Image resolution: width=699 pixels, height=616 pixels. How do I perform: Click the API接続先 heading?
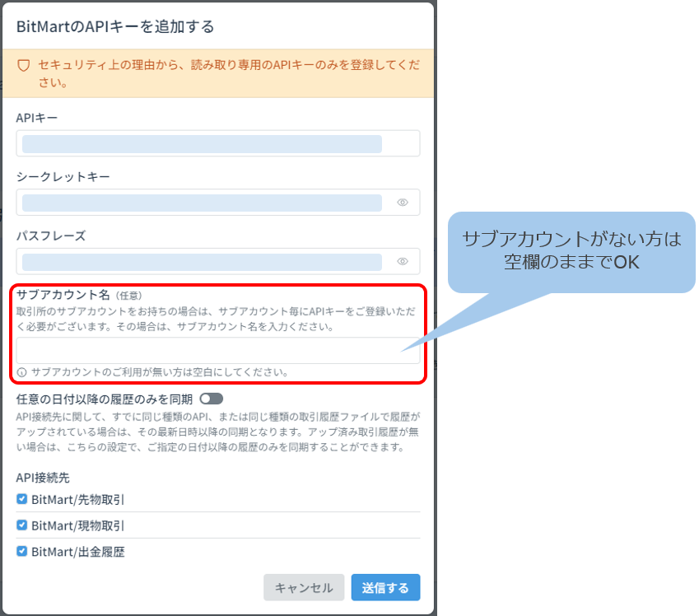tap(43, 478)
